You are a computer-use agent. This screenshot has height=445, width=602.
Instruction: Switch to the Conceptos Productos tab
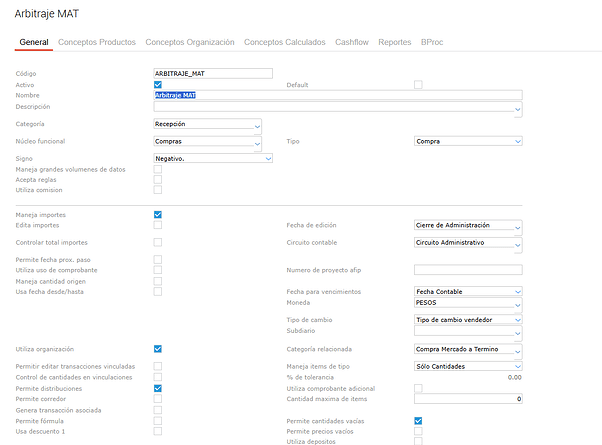click(x=97, y=42)
